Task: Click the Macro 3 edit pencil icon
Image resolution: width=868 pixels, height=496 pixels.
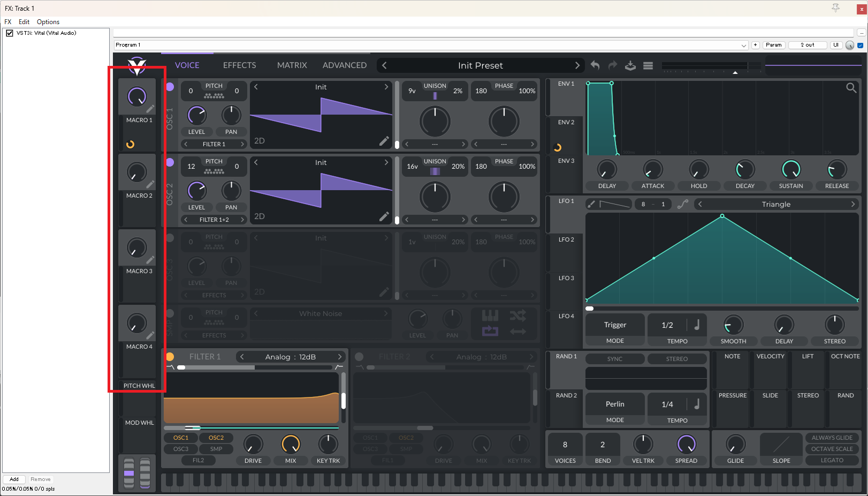Action: click(x=150, y=260)
